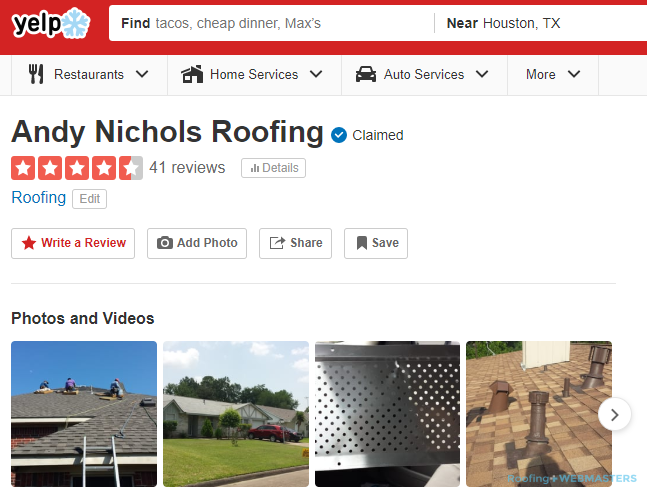
Task: Expand the More dropdown chevron
Action: pos(574,74)
